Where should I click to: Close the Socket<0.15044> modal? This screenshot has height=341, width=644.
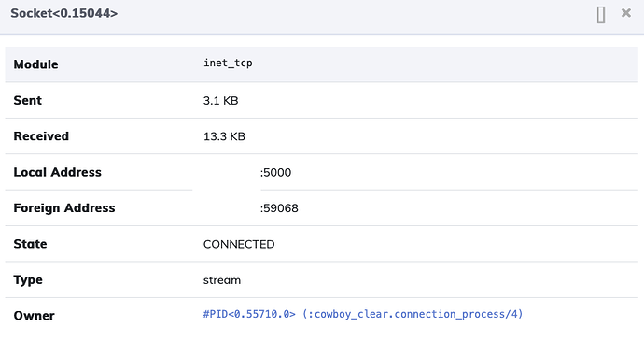[x=626, y=13]
